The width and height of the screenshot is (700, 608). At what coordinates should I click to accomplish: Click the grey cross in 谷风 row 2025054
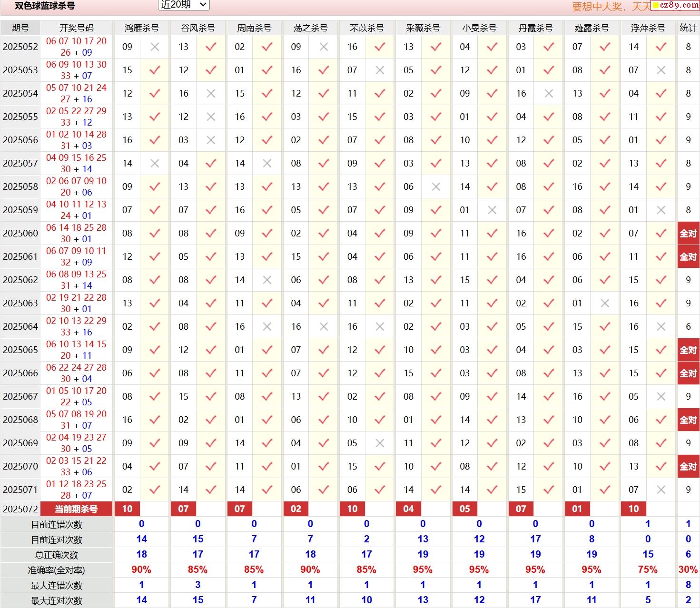click(211, 93)
